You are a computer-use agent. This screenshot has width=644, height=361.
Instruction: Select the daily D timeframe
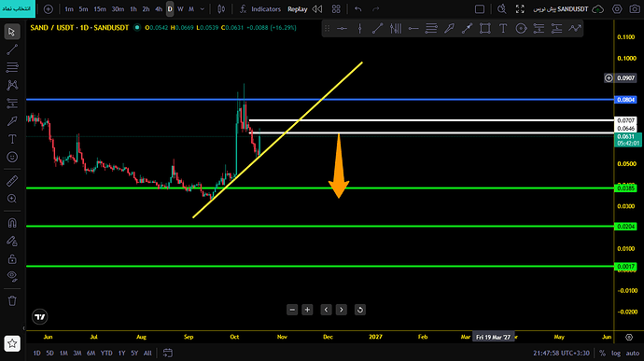point(170,9)
